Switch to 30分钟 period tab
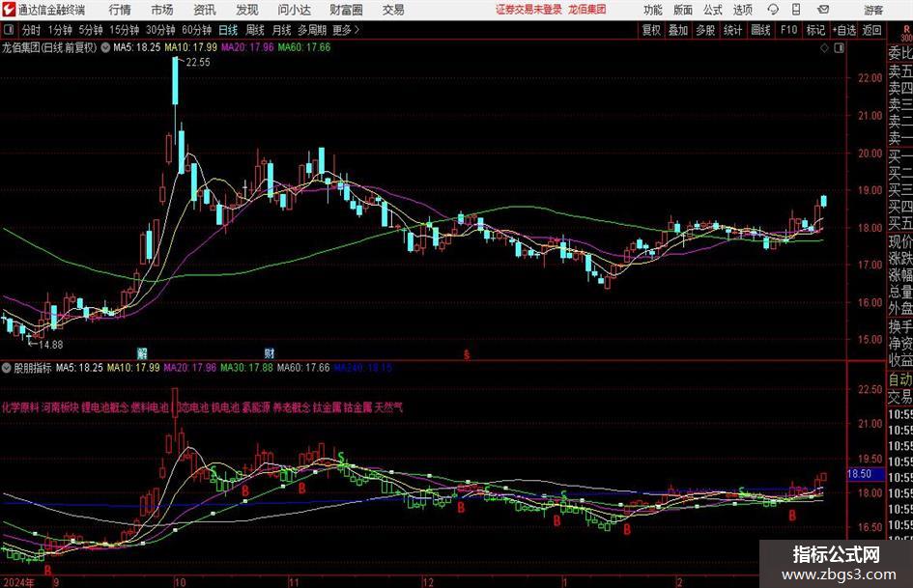Image resolution: width=913 pixels, height=588 pixels. point(160,30)
